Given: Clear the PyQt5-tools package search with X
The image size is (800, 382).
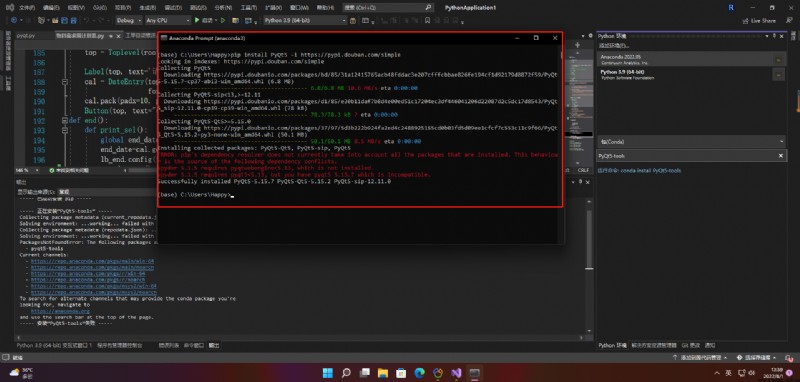Looking at the screenshot, I should point(781,156).
